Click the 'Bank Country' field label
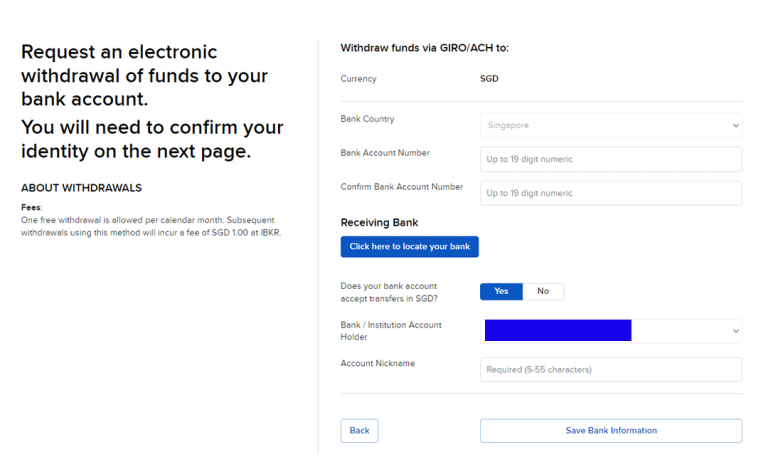 367,119
